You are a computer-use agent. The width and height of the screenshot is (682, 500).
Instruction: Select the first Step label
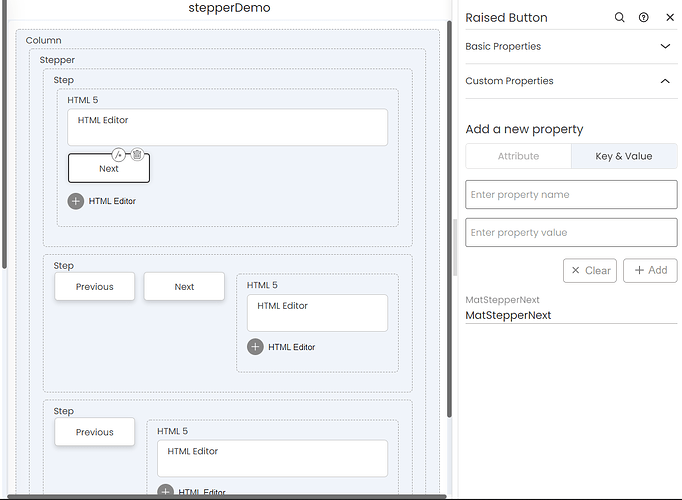tap(64, 80)
